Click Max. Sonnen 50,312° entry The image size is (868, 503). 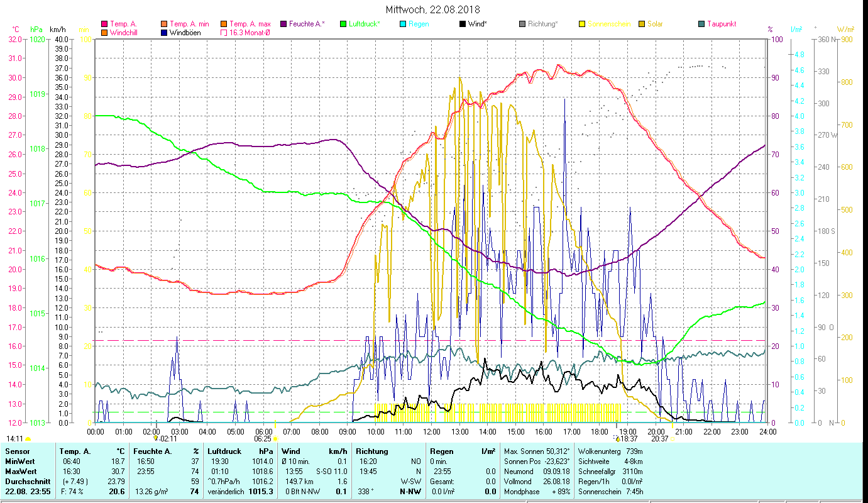(537, 451)
